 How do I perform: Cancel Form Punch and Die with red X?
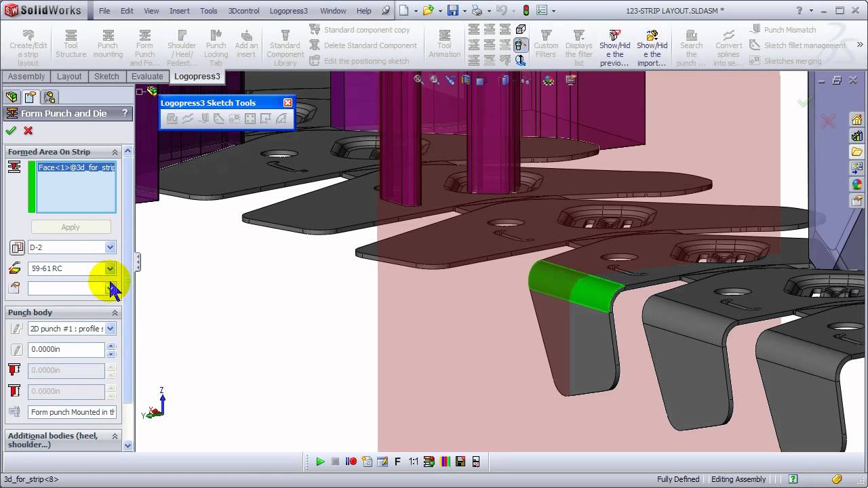28,131
